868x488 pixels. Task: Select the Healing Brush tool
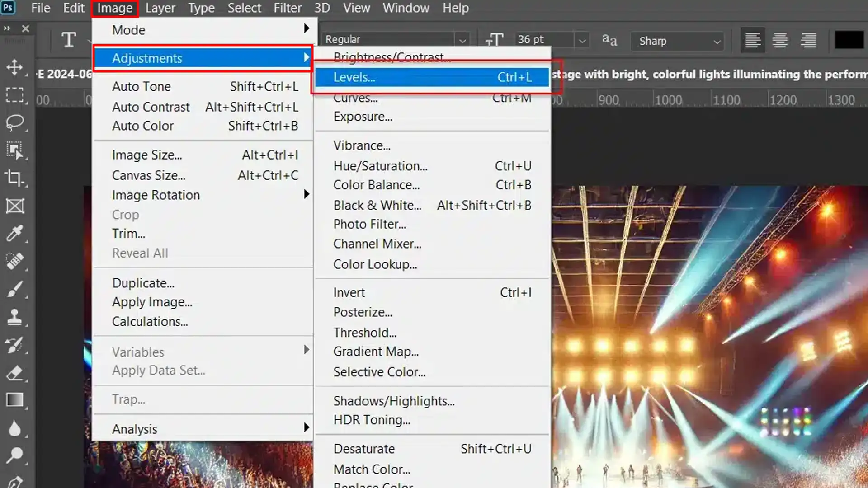[15, 262]
